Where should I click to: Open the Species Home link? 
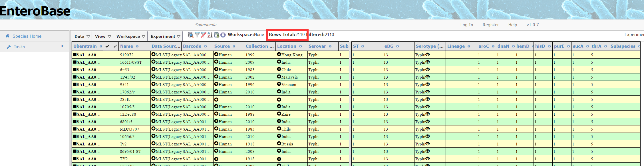27,36
